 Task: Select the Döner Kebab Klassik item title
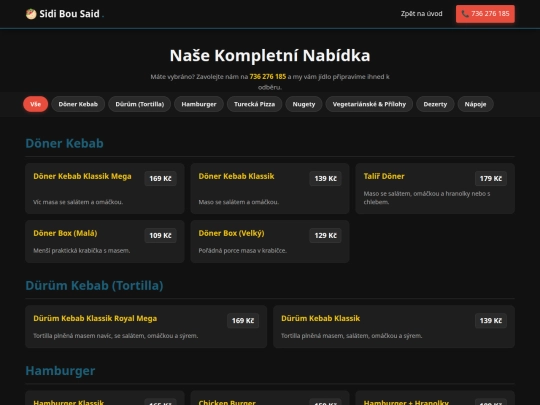point(236,176)
